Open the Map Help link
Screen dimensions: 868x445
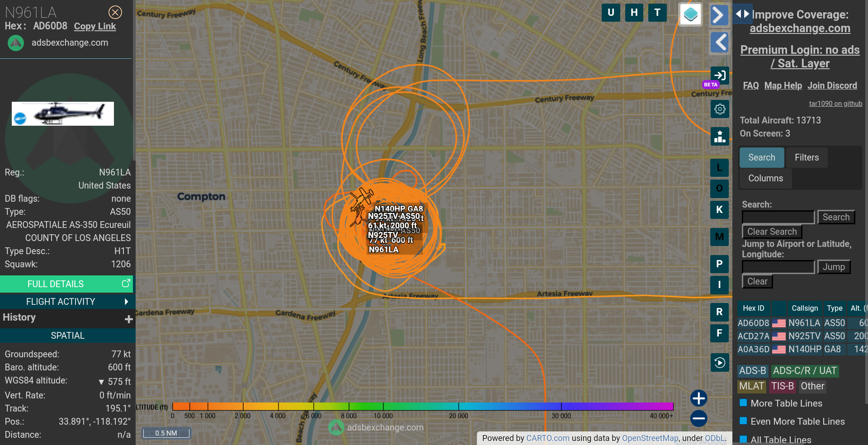tap(783, 85)
